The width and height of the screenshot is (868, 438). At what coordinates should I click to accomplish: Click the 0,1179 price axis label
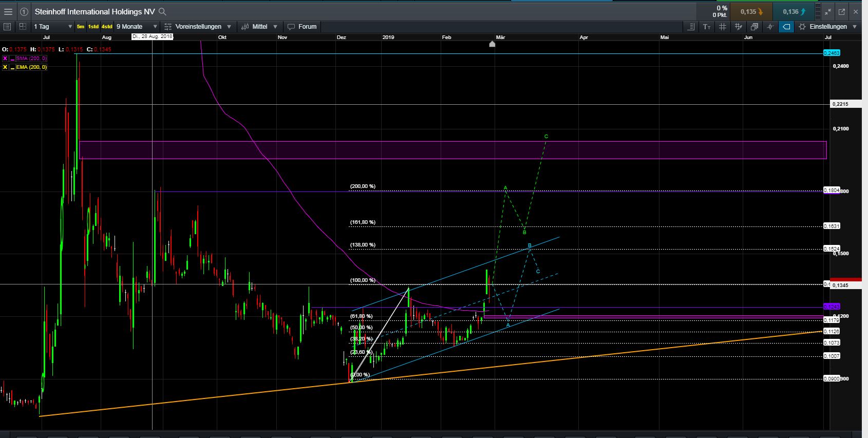[832, 320]
